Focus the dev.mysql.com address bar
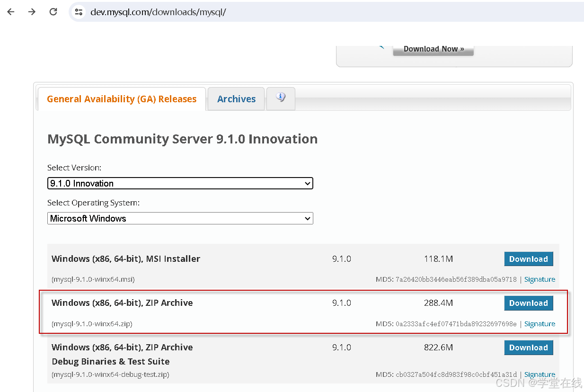The width and height of the screenshot is (584, 392). point(327,12)
